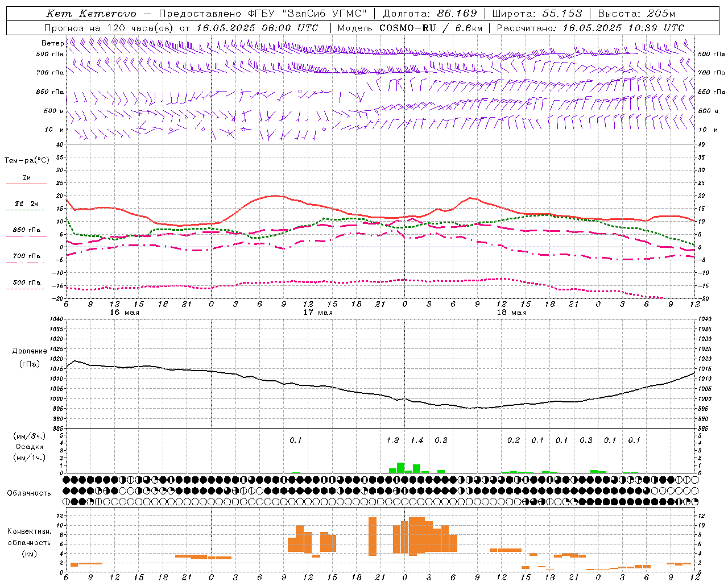Image resolution: width=728 pixels, height=582 pixels.
Task: Click the 16 мая date label
Action: 125,313
